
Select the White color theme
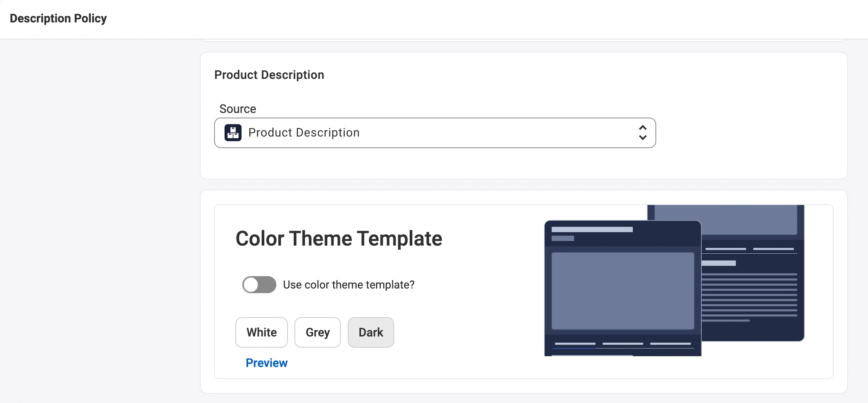pos(262,332)
